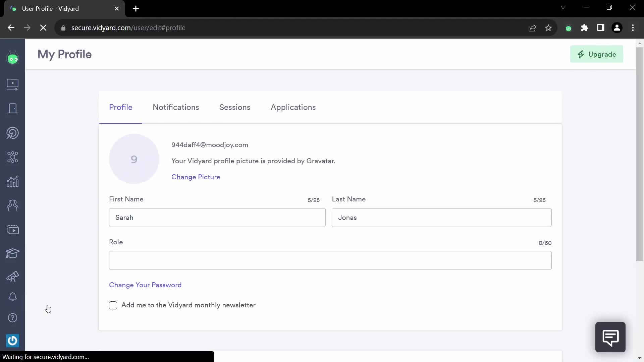Image resolution: width=644 pixels, height=362 pixels.
Task: Enable Add me to Vidyard newsletter checkbox
Action: click(x=113, y=305)
